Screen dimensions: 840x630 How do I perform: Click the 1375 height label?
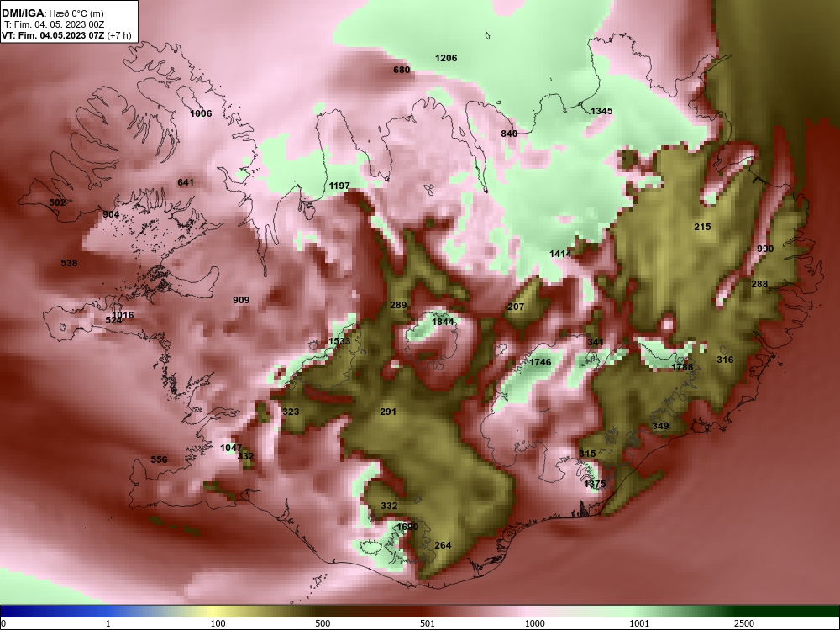click(595, 485)
